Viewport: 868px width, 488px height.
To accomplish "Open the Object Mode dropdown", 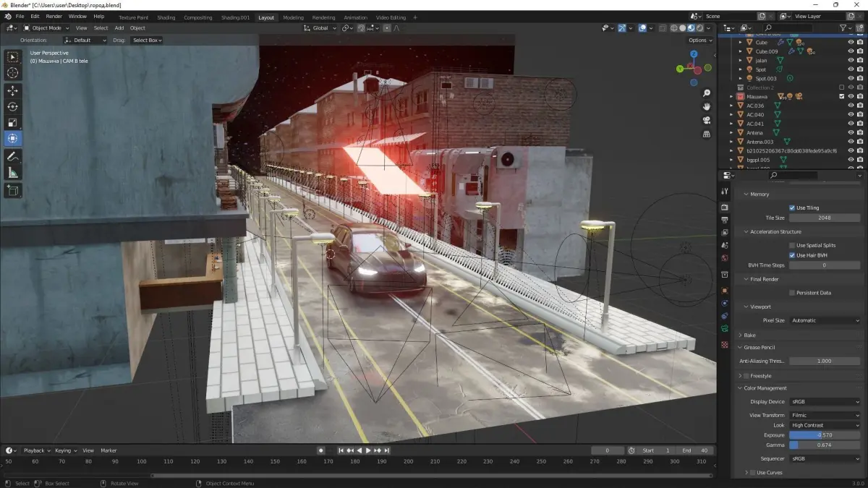I will pyautogui.click(x=46, y=28).
